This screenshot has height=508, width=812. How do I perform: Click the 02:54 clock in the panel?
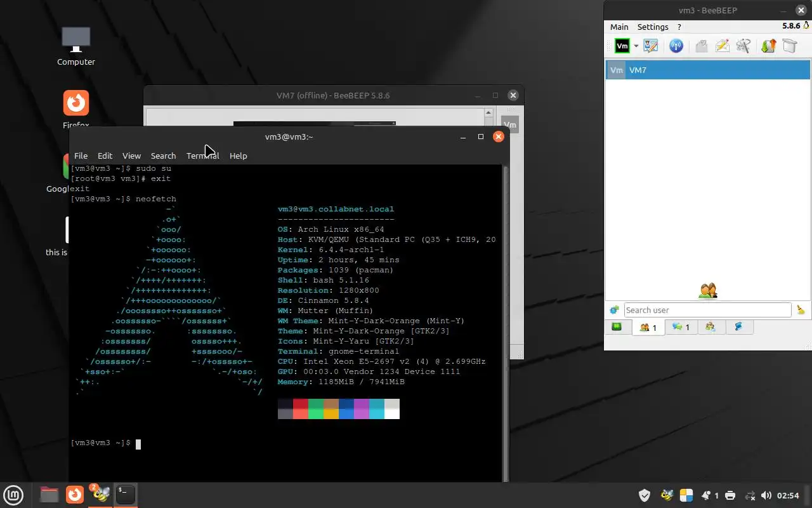[x=788, y=495]
